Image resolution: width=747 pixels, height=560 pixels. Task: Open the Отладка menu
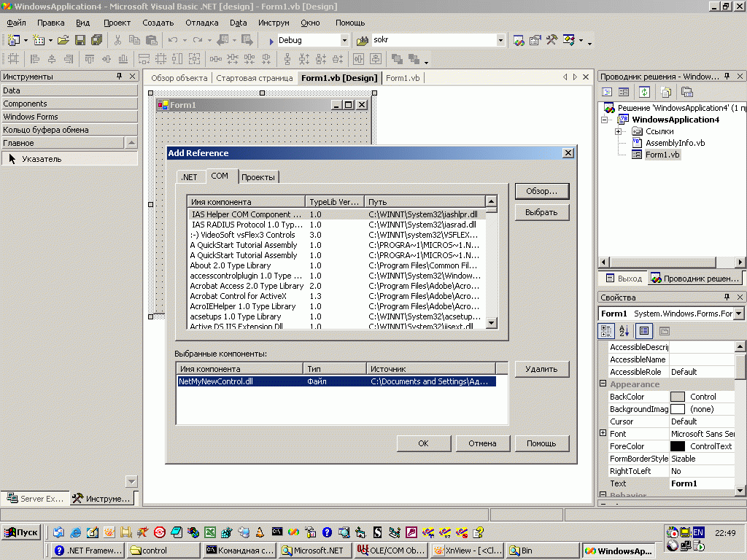click(x=202, y=23)
